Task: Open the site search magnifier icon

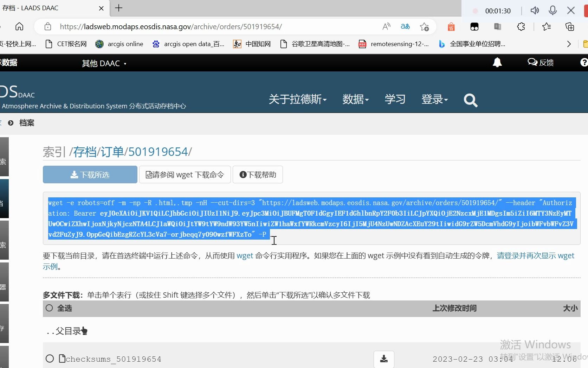Action: tap(470, 100)
